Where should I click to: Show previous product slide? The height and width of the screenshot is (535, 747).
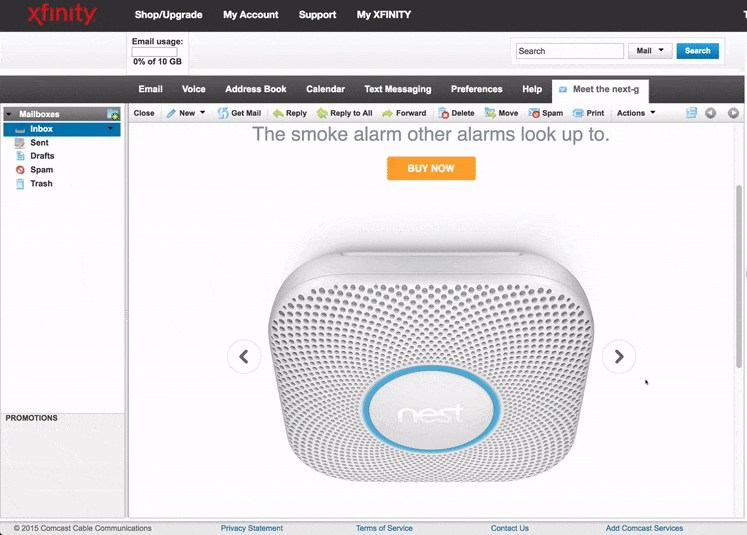pyautogui.click(x=244, y=356)
